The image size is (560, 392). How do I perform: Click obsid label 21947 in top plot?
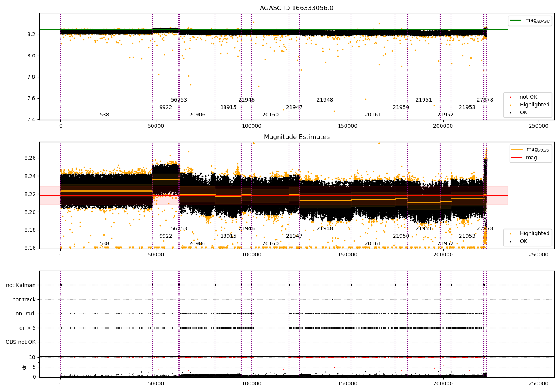pyautogui.click(x=294, y=108)
